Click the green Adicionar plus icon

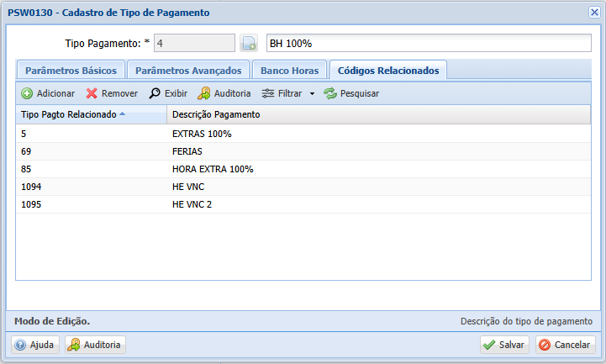[27, 93]
